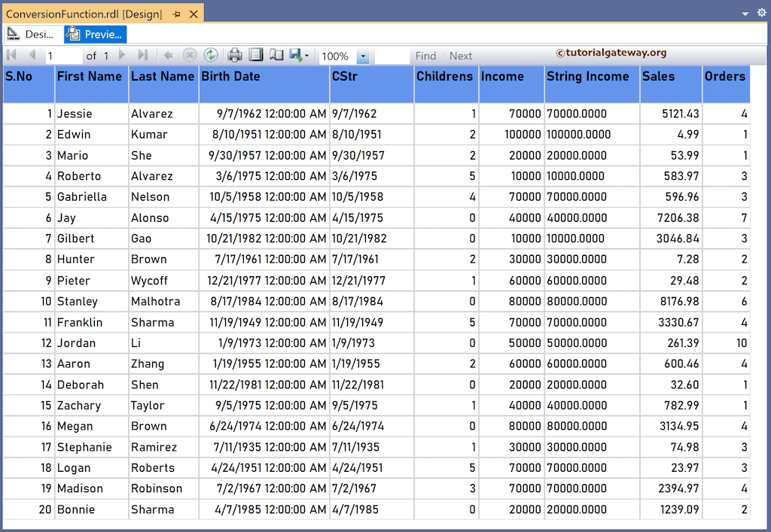Go to the first page
The image size is (771, 532).
coord(11,55)
